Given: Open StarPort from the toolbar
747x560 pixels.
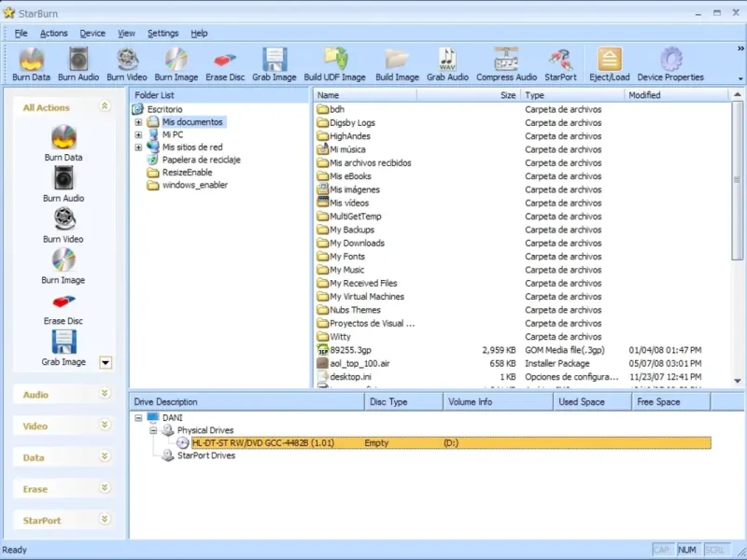Looking at the screenshot, I should click(560, 64).
